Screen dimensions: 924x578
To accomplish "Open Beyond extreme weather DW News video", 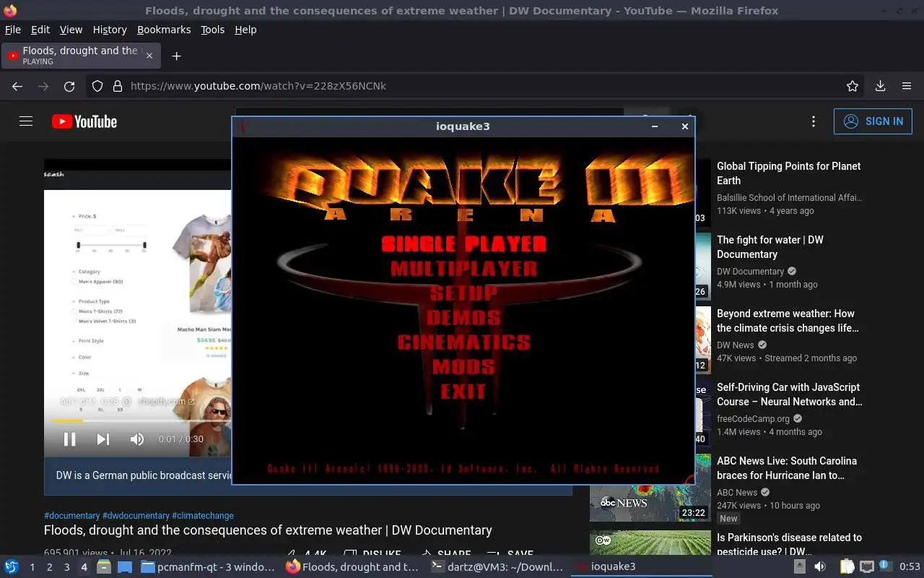I will [788, 321].
